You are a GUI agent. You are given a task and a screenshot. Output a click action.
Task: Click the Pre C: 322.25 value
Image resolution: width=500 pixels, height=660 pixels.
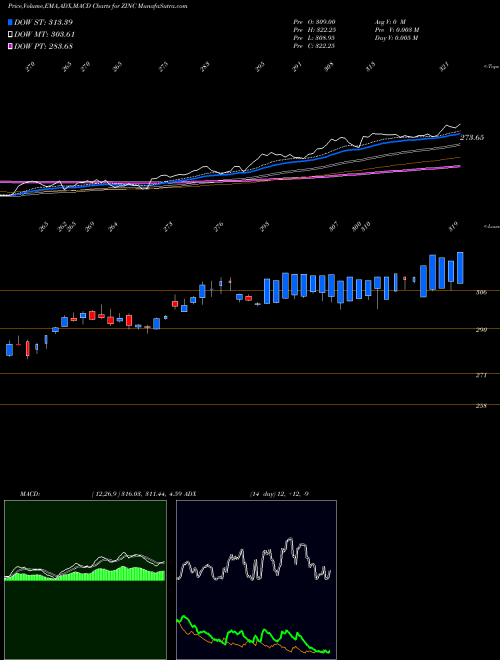314,46
